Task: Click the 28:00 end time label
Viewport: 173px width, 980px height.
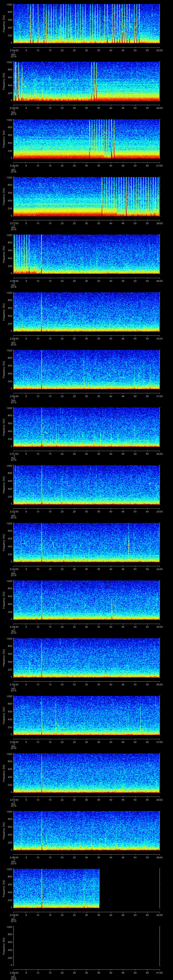Action: 159,223
